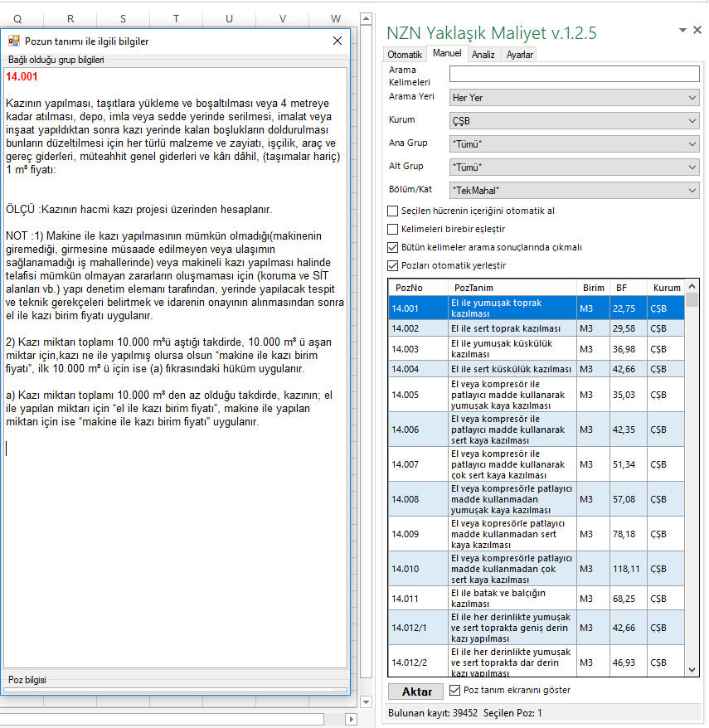The width and height of the screenshot is (709, 728).
Task: Enable 'Seçilen hücrenin içeriğini otomatik al'
Action: pyautogui.click(x=393, y=211)
